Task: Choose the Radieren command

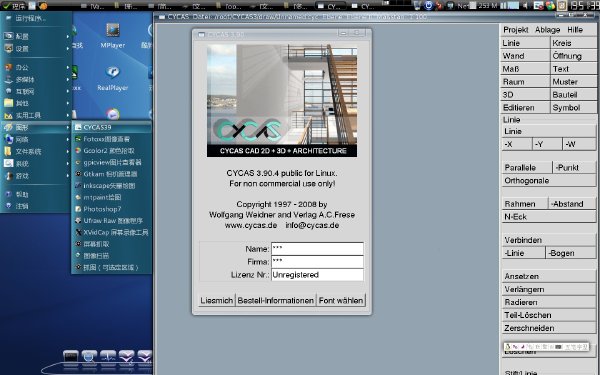Action: tap(548, 302)
